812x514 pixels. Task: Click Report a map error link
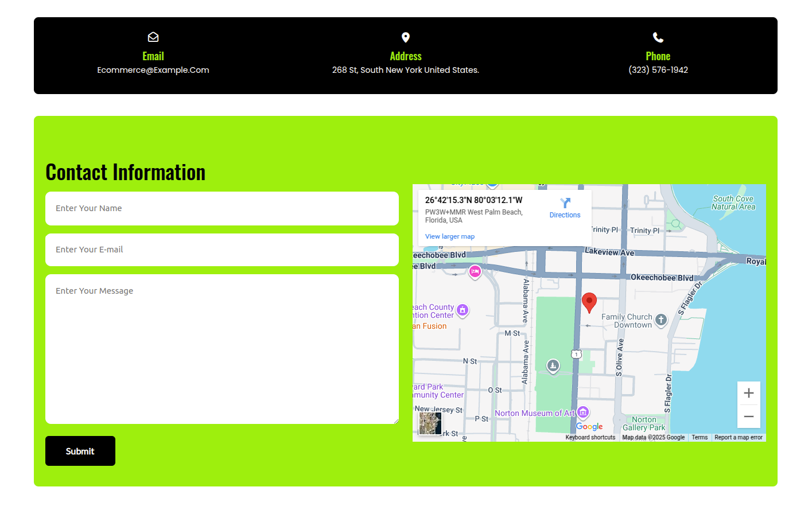739,437
